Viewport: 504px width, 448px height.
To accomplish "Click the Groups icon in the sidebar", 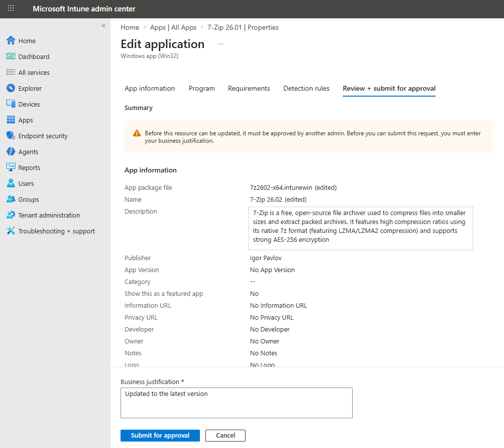I will [11, 199].
